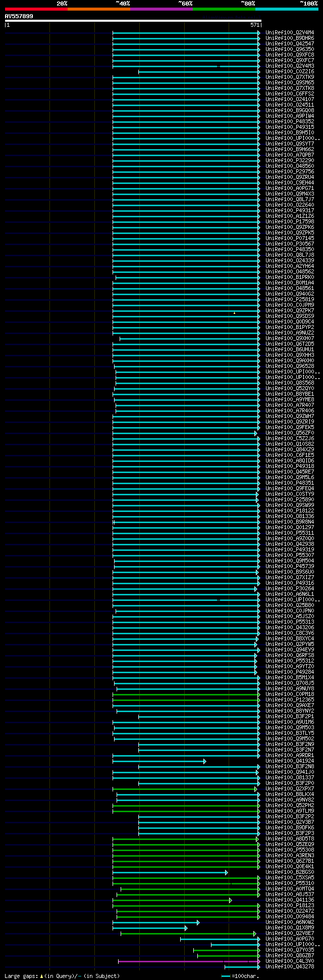Open hit UniRef100_Q2V4M3

pyautogui.click(x=290, y=66)
